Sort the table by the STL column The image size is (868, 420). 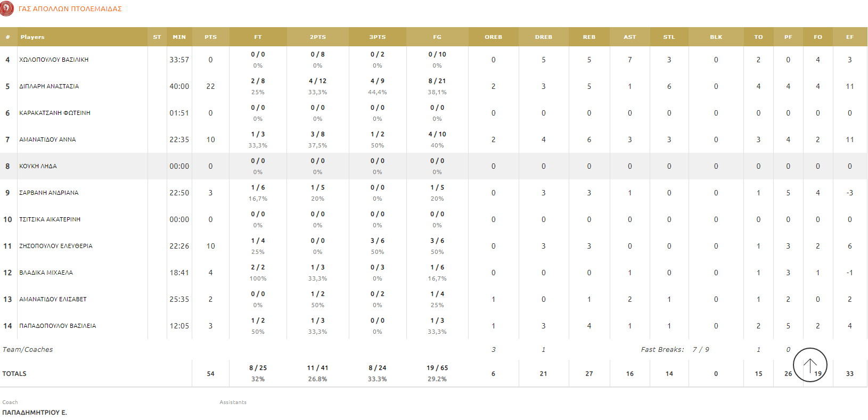(x=669, y=37)
